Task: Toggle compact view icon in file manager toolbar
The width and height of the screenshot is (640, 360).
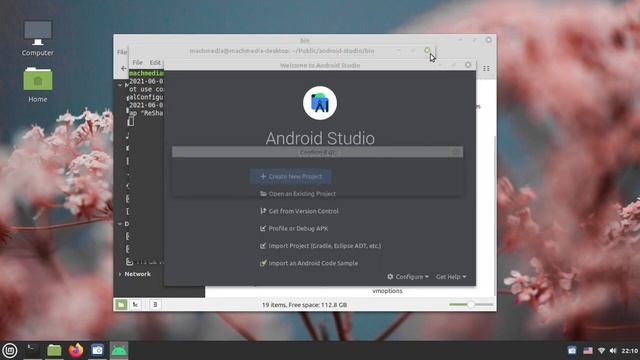Action: (x=486, y=69)
